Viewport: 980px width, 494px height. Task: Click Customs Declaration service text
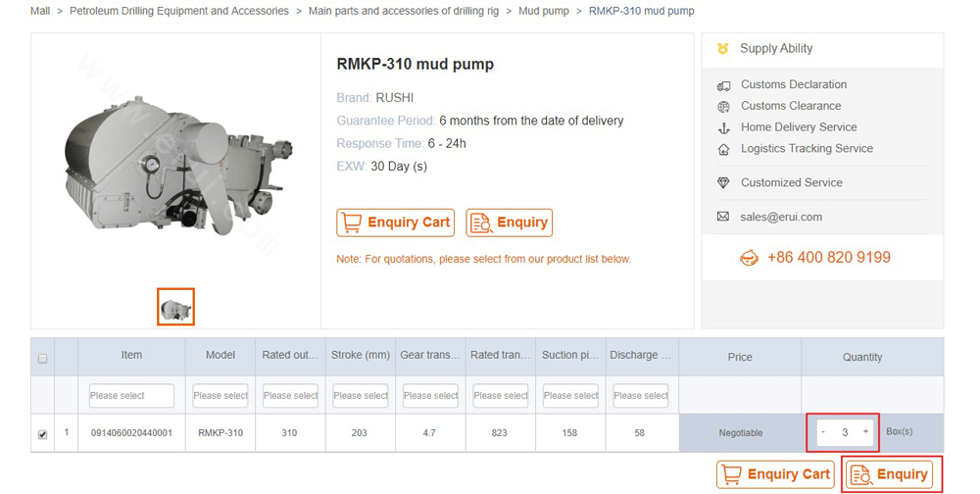pyautogui.click(x=794, y=84)
